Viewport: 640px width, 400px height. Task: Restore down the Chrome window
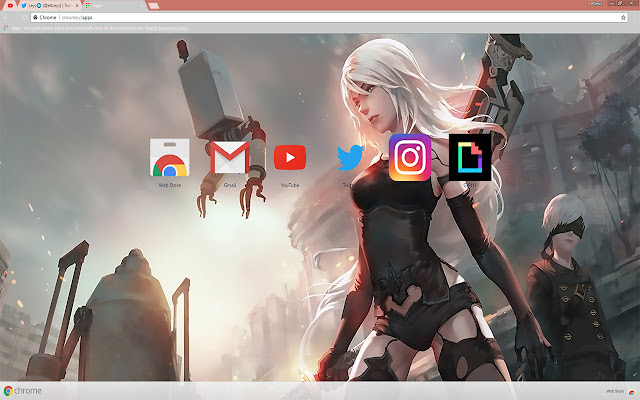point(620,3)
